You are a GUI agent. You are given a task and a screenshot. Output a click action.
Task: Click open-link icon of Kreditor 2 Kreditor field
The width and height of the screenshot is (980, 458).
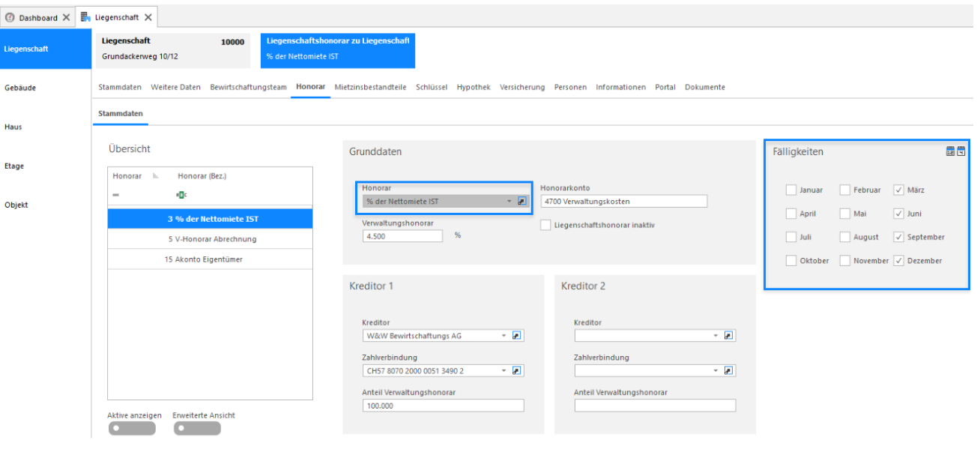point(728,336)
